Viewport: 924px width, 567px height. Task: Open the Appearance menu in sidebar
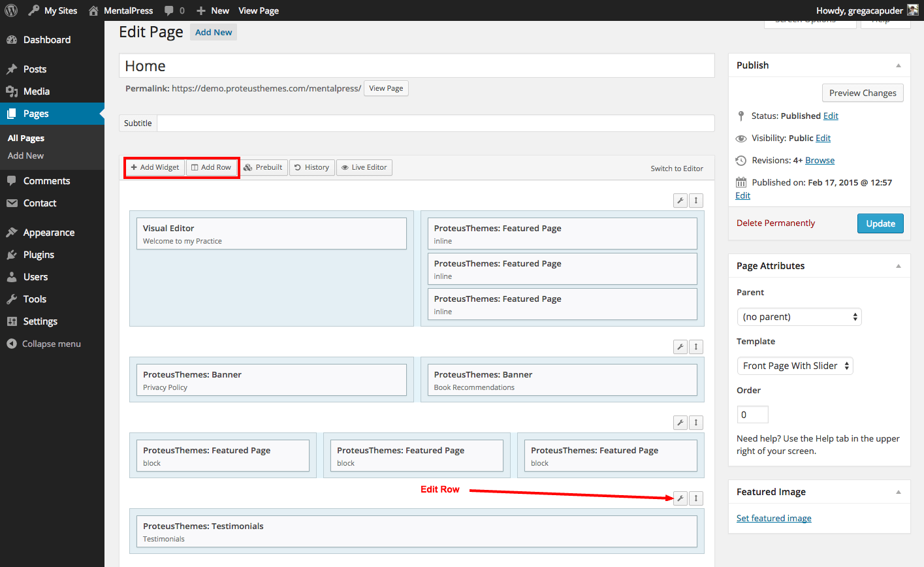tap(48, 233)
